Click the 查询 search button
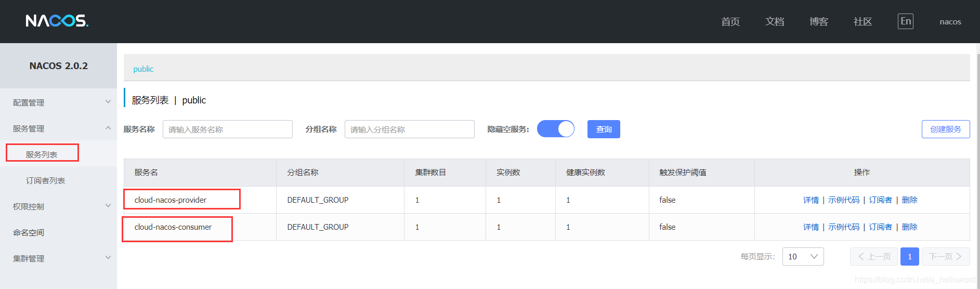Viewport: 980px width, 289px height. pyautogui.click(x=604, y=129)
